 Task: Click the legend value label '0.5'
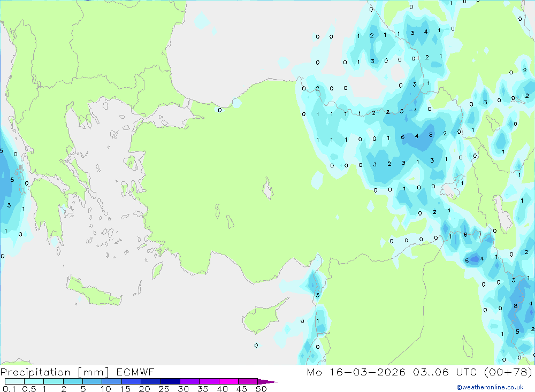[29, 389]
